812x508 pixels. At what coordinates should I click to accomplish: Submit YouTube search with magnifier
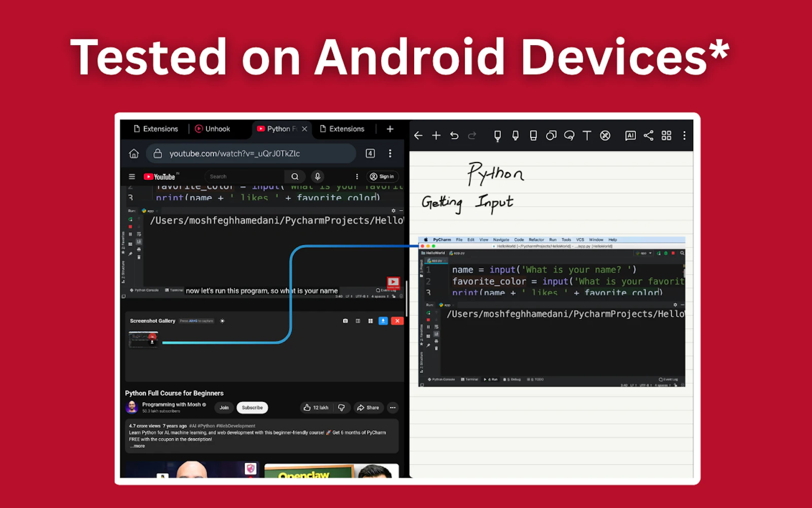pyautogui.click(x=295, y=177)
